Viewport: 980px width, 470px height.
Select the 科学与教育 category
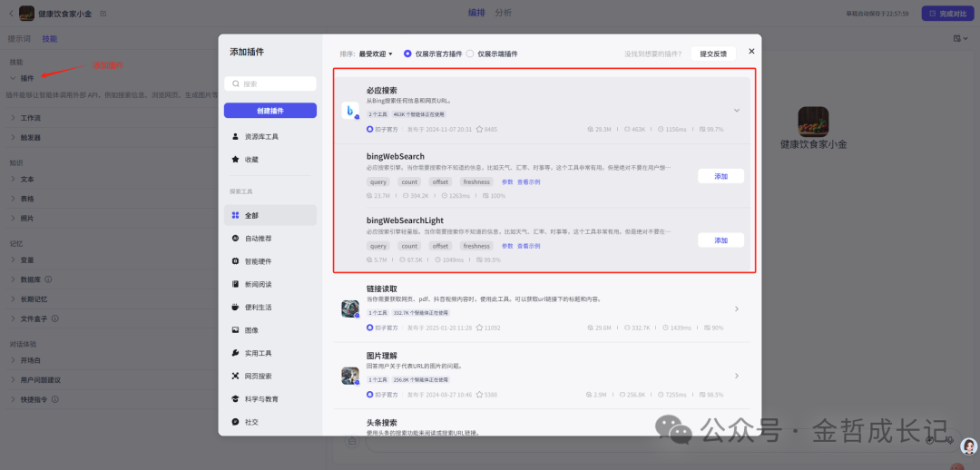click(x=270, y=398)
